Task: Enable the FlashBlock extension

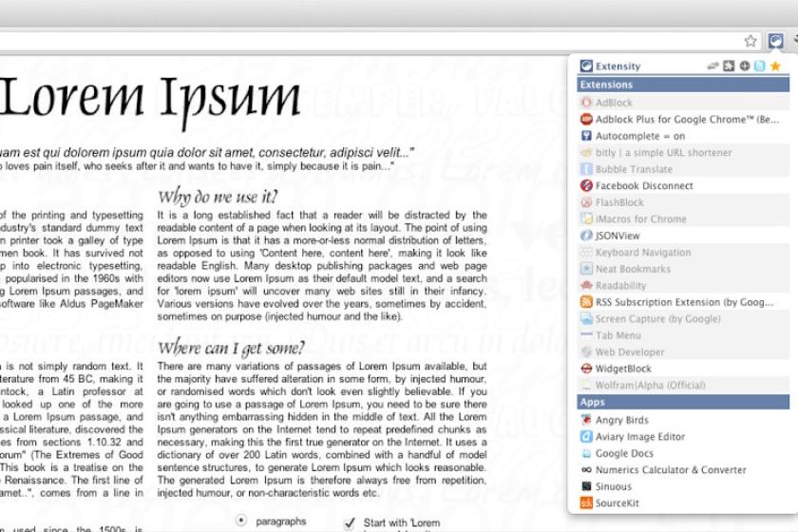Action: pyautogui.click(x=683, y=202)
